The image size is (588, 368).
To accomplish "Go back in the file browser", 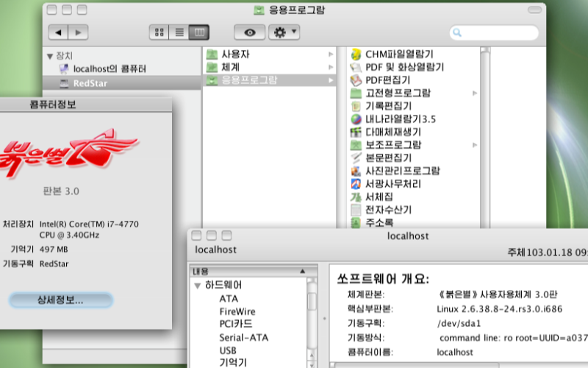I will click(58, 32).
